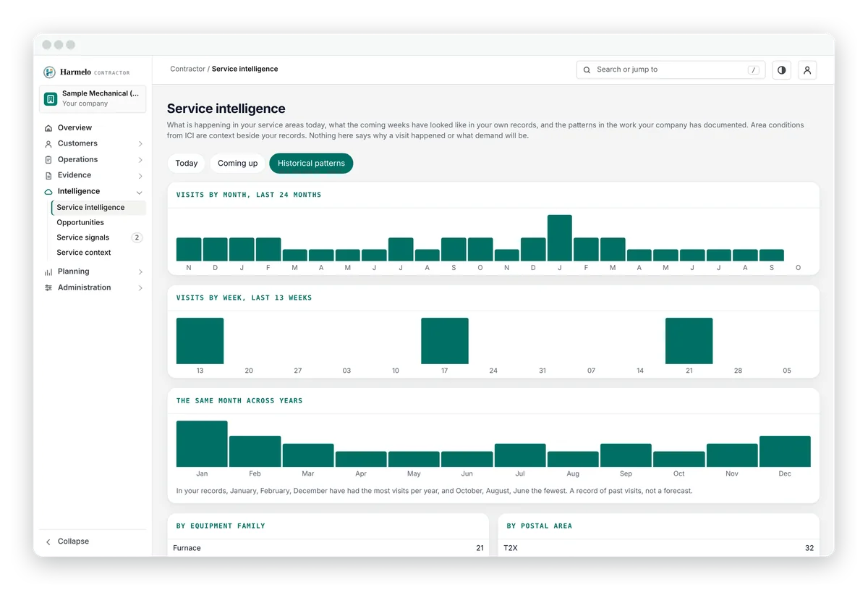Click the Customers person icon
This screenshot has width=868, height=590.
48,144
